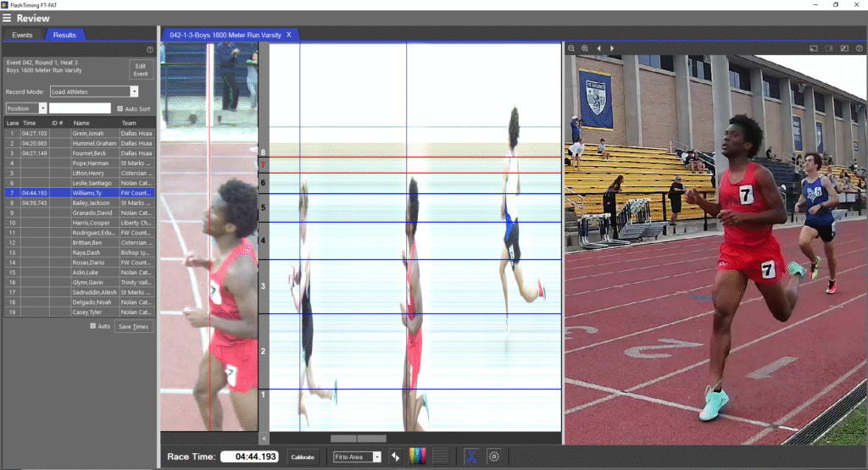Image resolution: width=868 pixels, height=470 pixels.
Task: Click the flip direction arrows icon
Action: pos(395,456)
